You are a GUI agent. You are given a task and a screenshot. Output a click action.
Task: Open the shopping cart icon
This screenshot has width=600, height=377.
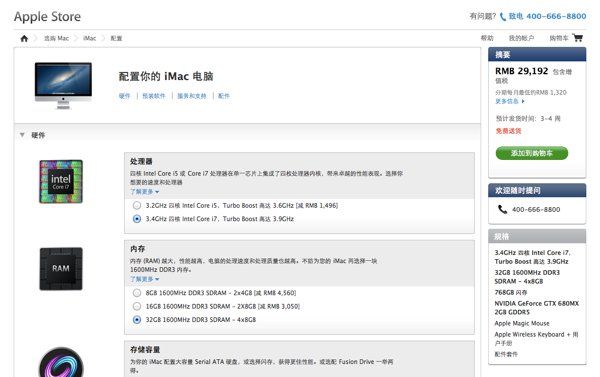577,38
